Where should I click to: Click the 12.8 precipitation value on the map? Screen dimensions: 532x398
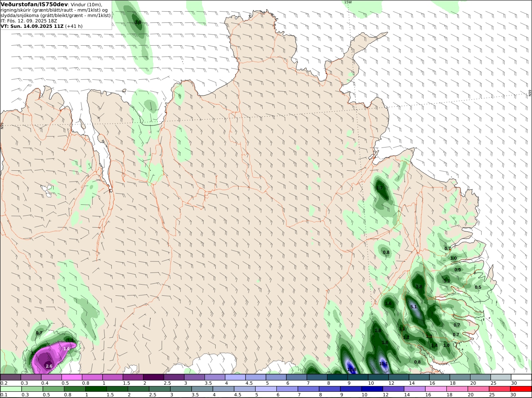(352, 369)
